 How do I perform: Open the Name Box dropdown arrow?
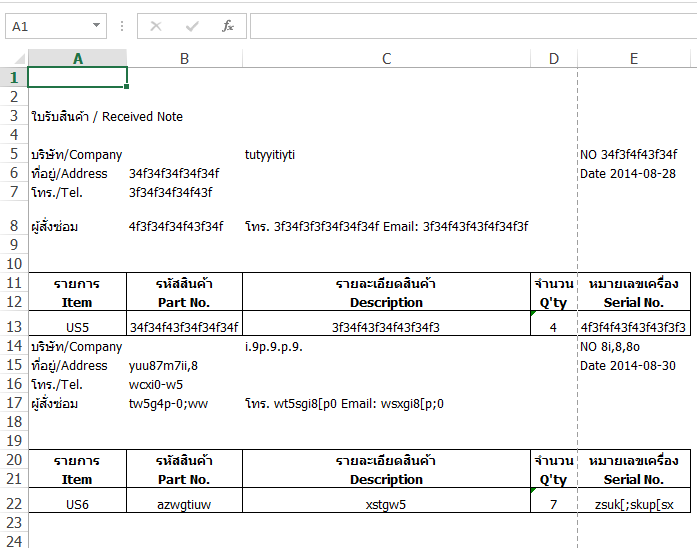(x=96, y=26)
